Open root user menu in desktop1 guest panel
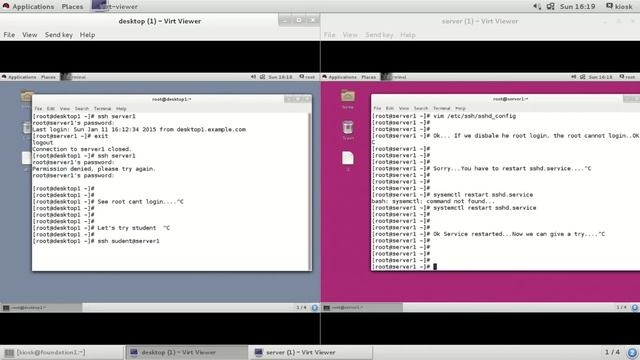 click(x=307, y=77)
